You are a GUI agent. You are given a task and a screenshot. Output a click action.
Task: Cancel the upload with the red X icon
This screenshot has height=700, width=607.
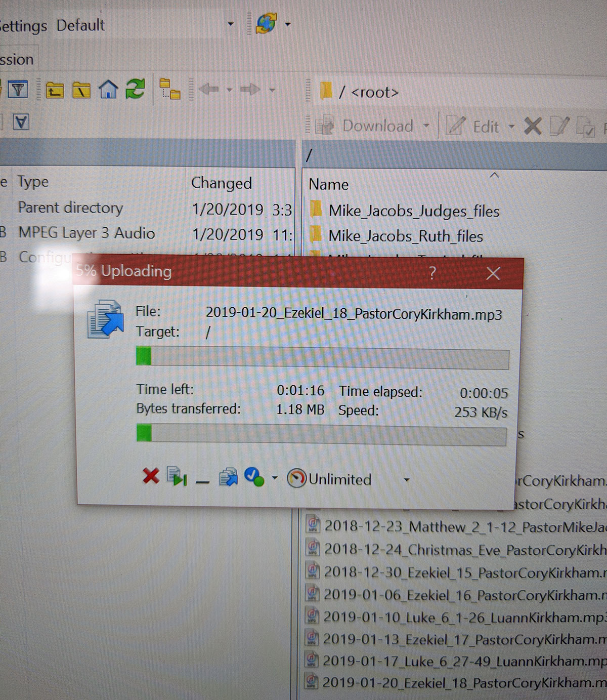151,476
